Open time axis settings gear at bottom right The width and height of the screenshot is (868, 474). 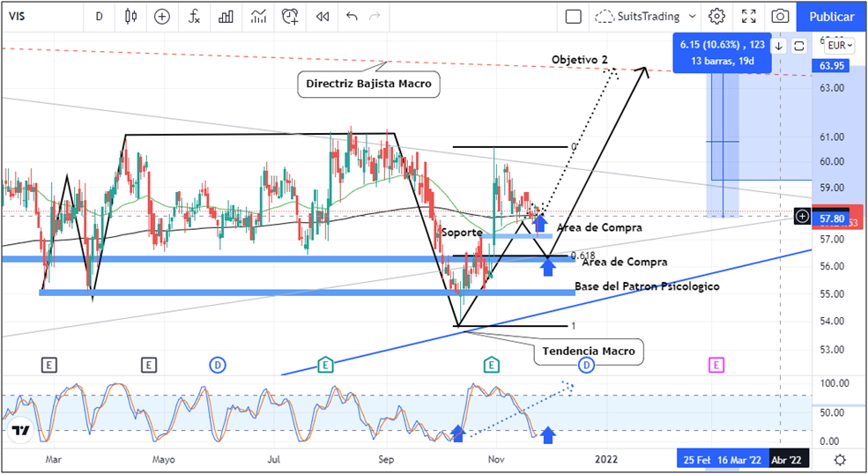coord(840,459)
